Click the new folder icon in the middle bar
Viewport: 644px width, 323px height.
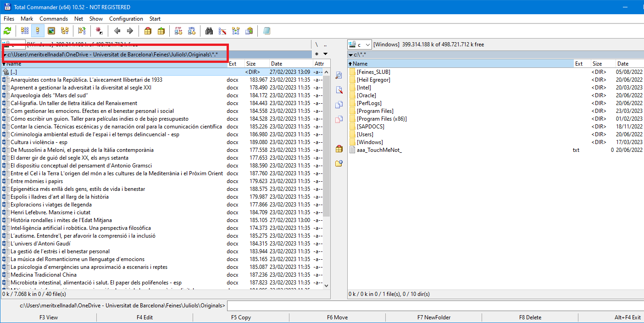click(x=339, y=163)
